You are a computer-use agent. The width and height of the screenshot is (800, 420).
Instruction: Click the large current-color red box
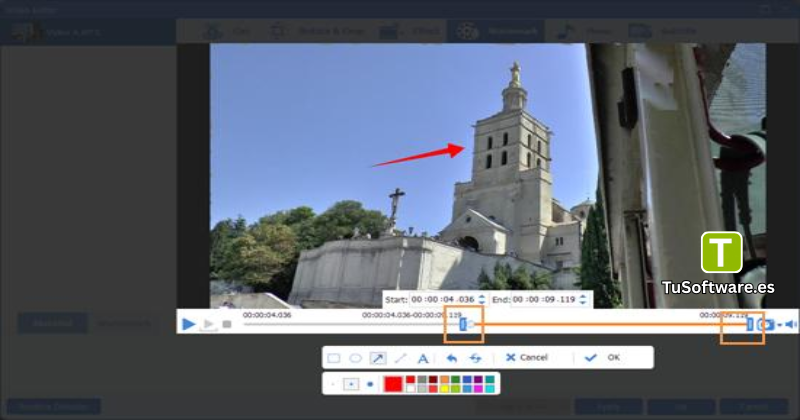[x=393, y=384]
